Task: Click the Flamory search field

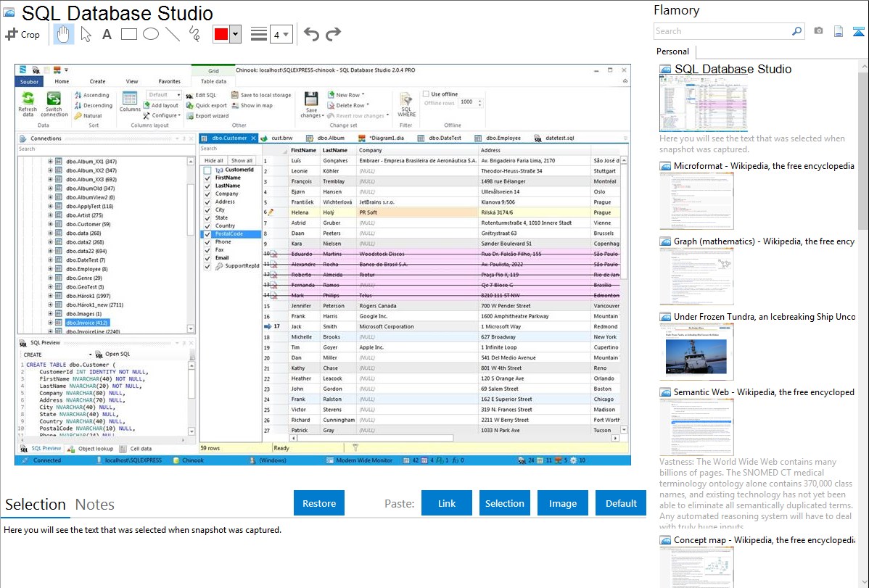Action: [x=722, y=31]
